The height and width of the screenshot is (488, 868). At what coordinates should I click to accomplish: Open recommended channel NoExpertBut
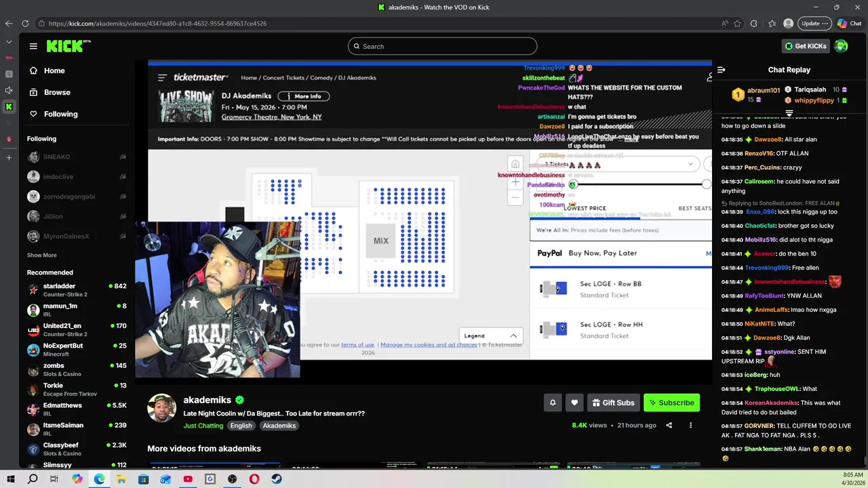pos(77,349)
